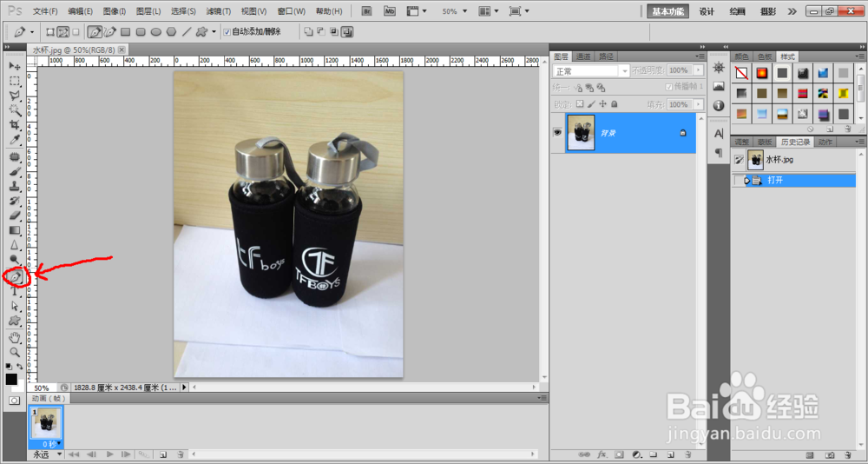The width and height of the screenshot is (868, 464).
Task: Open the 正常 blend mode dropdown
Action: 590,71
